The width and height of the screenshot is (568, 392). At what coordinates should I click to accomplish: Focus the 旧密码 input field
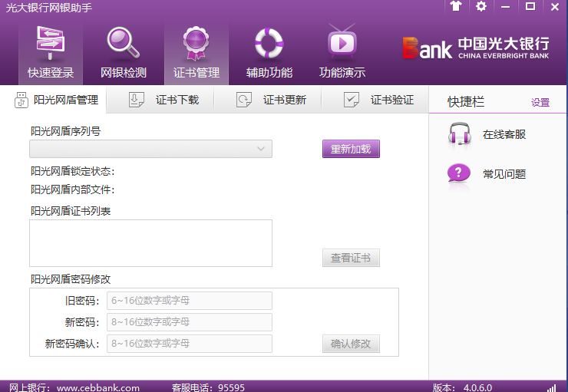[190, 301]
